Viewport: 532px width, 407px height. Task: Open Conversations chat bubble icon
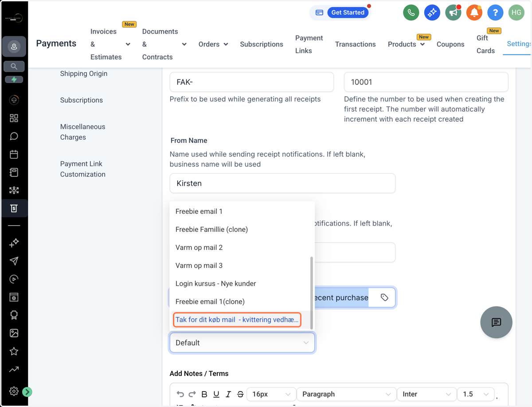(x=14, y=136)
